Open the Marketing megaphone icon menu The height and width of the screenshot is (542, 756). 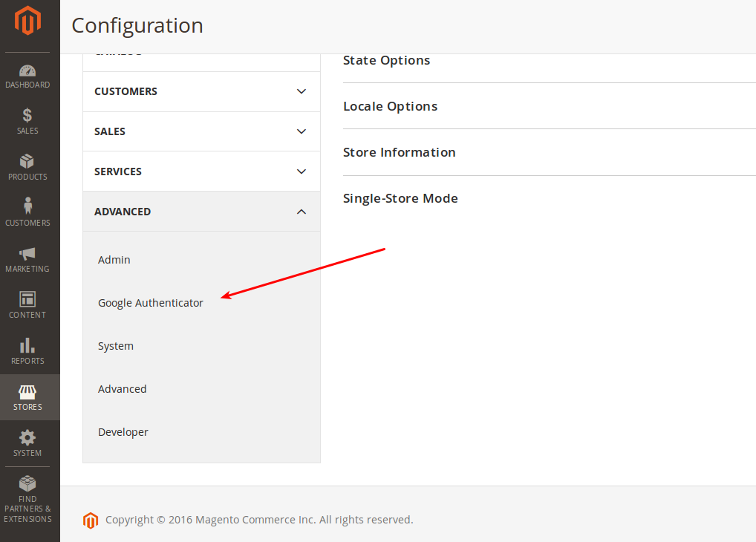[27, 260]
